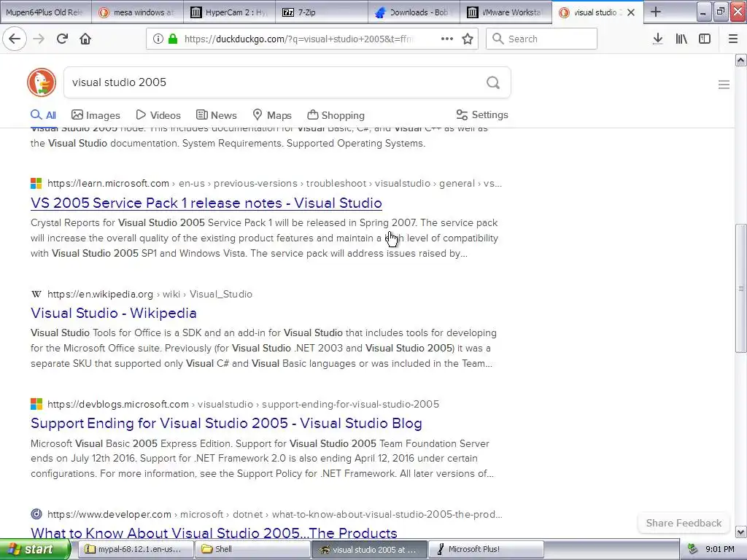Select the Shopping results filter
This screenshot has height=560, width=747.
[x=336, y=115]
